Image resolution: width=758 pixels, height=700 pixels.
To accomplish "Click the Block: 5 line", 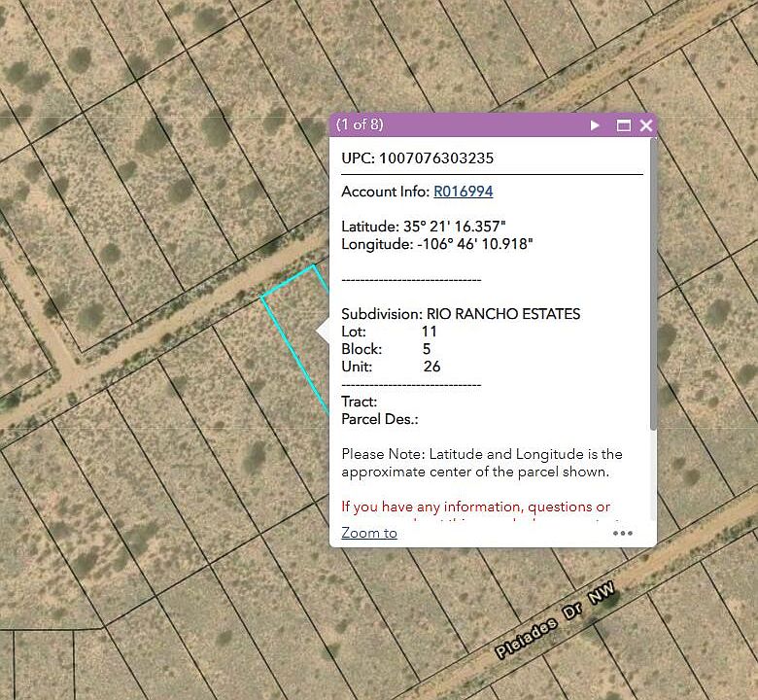I will pos(386,349).
